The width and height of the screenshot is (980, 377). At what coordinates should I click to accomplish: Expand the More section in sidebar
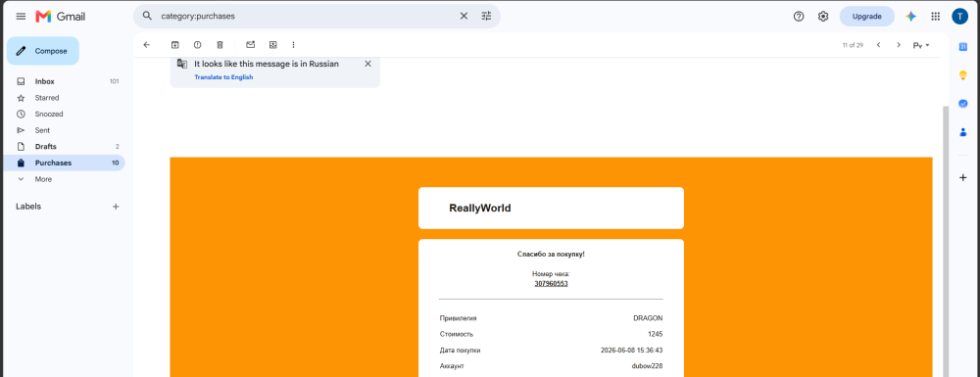pos(66,179)
